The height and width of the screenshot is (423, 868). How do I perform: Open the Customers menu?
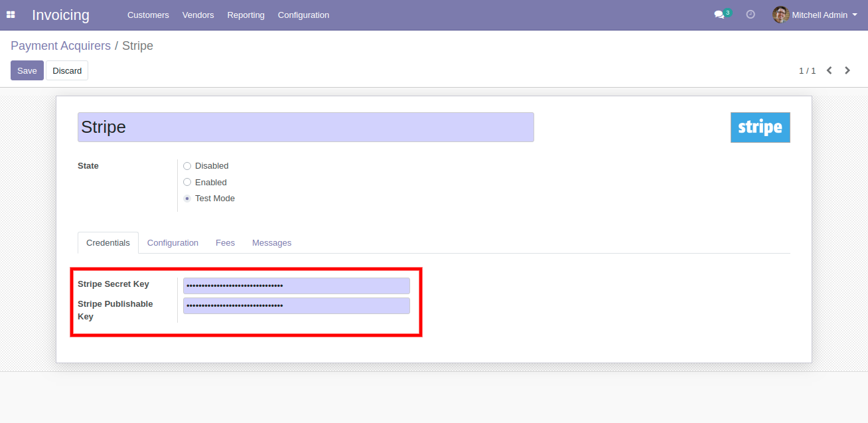(148, 15)
